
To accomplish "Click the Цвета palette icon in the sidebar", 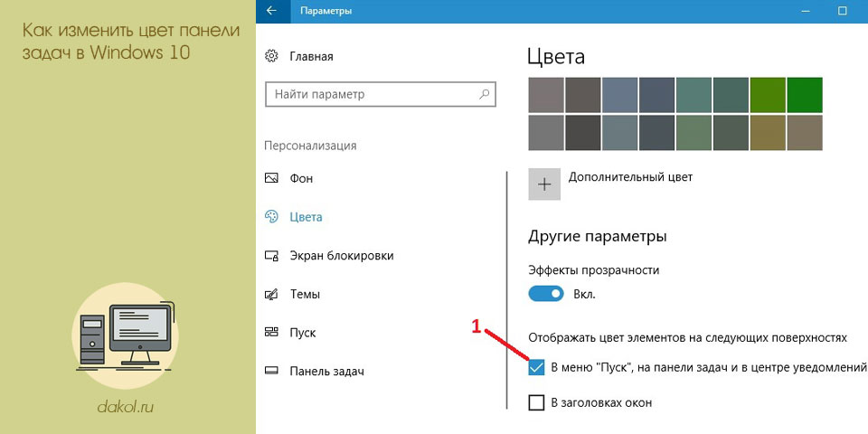I will [x=271, y=217].
